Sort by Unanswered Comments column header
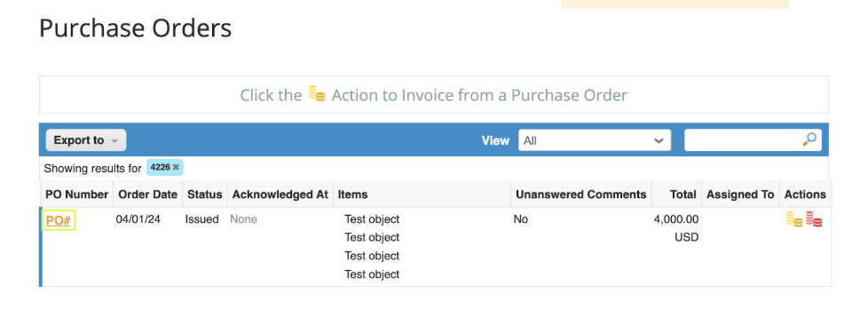 pyautogui.click(x=580, y=194)
